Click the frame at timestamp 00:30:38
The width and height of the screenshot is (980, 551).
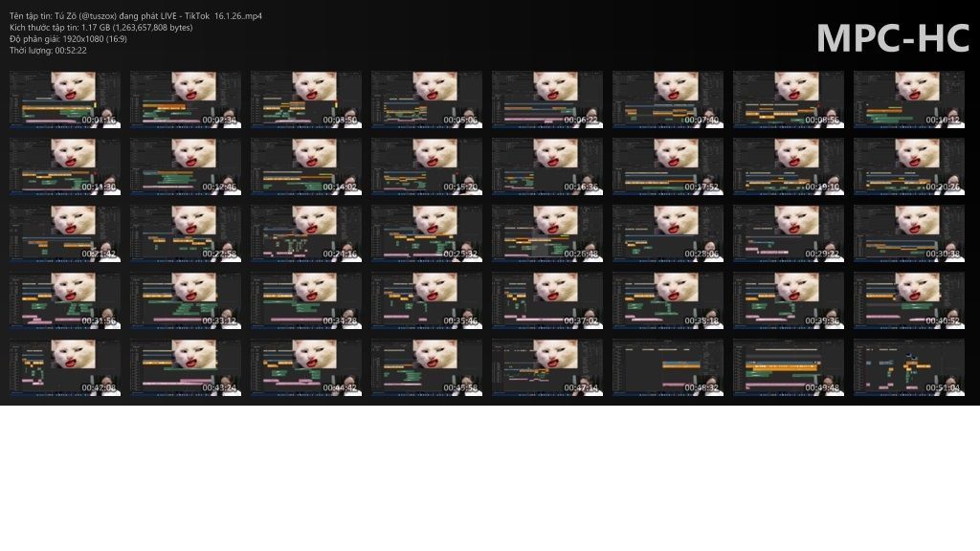[x=909, y=233]
